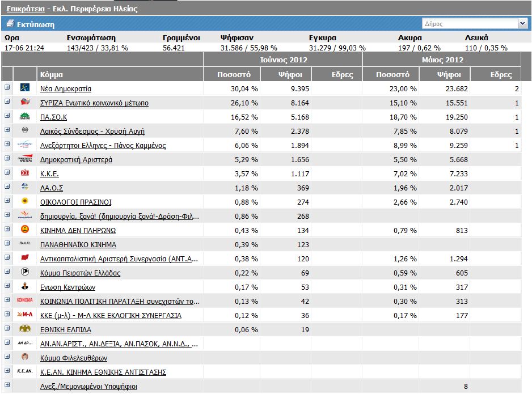Click the ΕΘΝΙΚΗ ΕΛΠΙΔΑ eagle emblem icon
Image resolution: width=532 pixels, height=394 pixels.
pyautogui.click(x=25, y=329)
